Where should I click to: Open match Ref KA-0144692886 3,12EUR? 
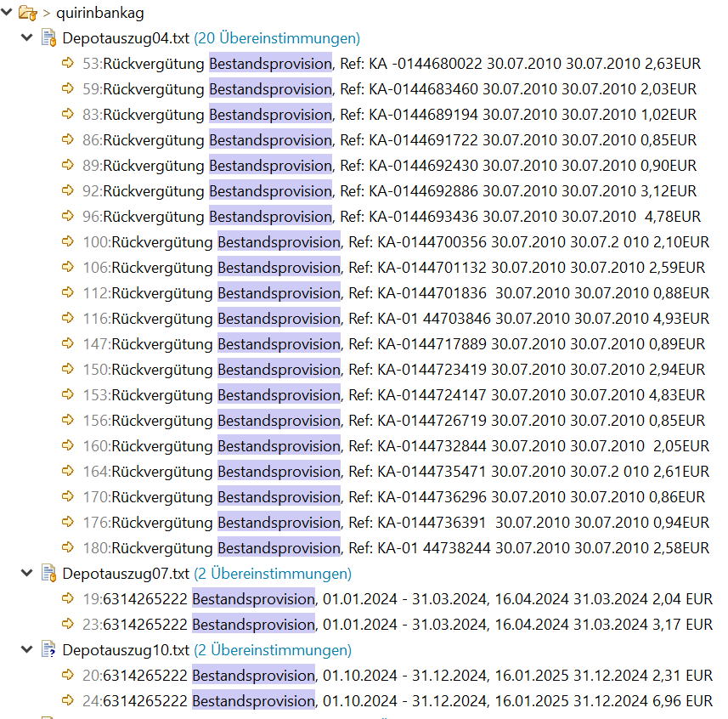(x=390, y=191)
